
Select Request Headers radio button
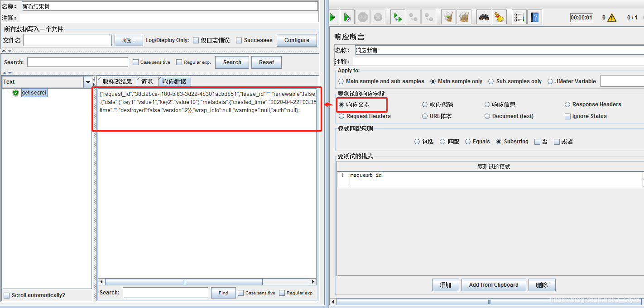point(342,116)
